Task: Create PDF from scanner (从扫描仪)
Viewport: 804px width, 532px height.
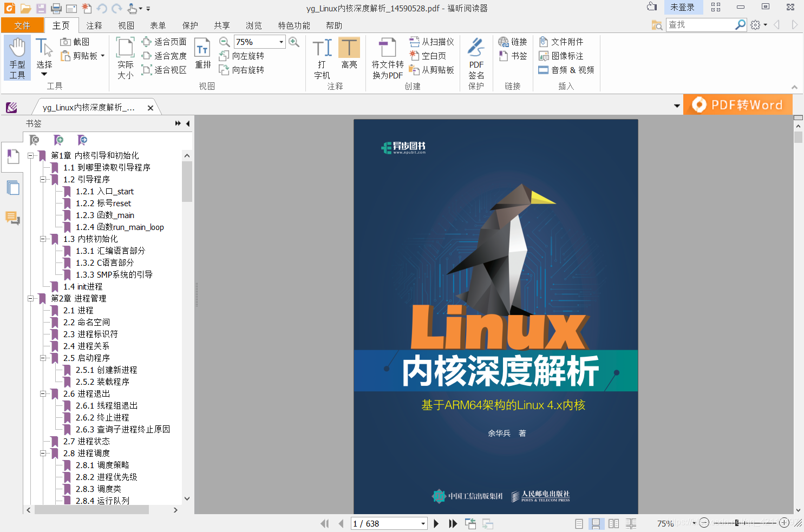Action: point(432,42)
